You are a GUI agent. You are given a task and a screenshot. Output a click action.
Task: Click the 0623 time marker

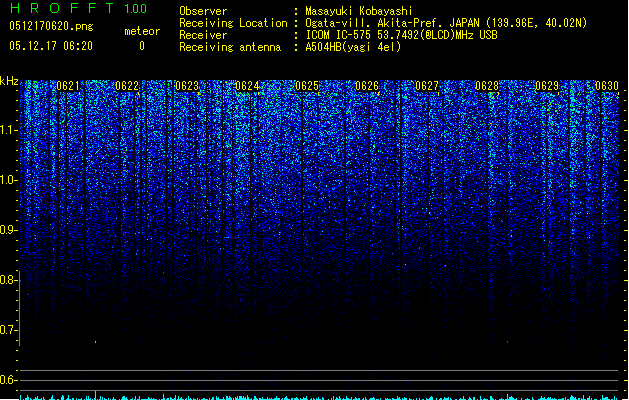pyautogui.click(x=187, y=86)
